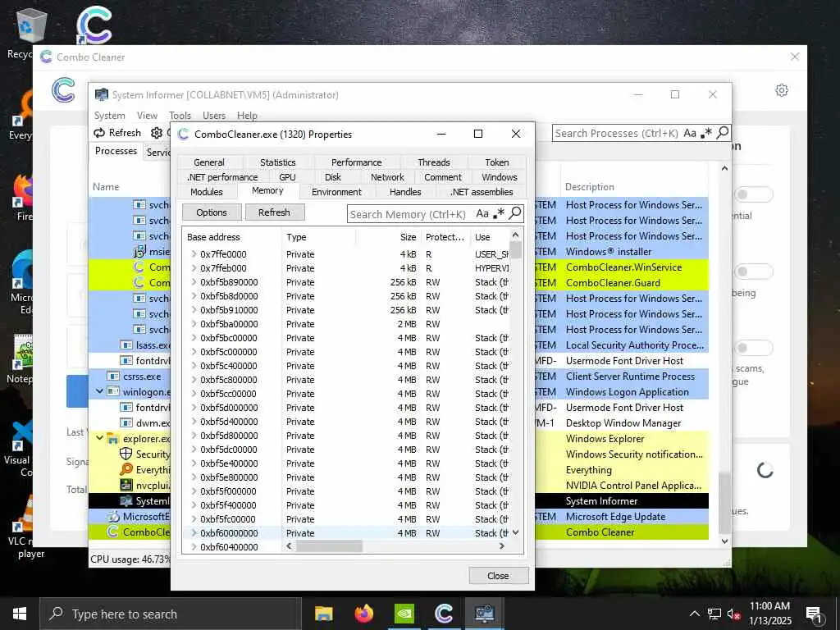The width and height of the screenshot is (840, 630).
Task: Click the Combo Cleaner logo in its window
Action: (x=64, y=90)
